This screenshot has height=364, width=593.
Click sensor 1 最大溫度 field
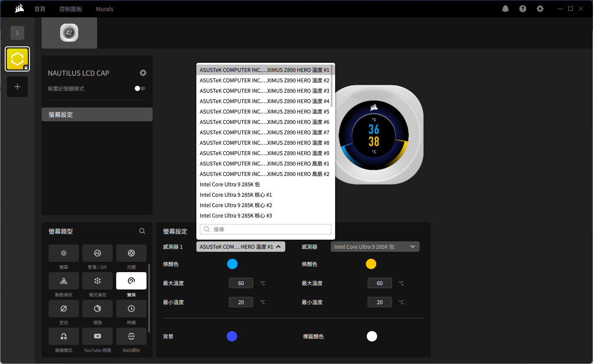pyautogui.click(x=241, y=283)
